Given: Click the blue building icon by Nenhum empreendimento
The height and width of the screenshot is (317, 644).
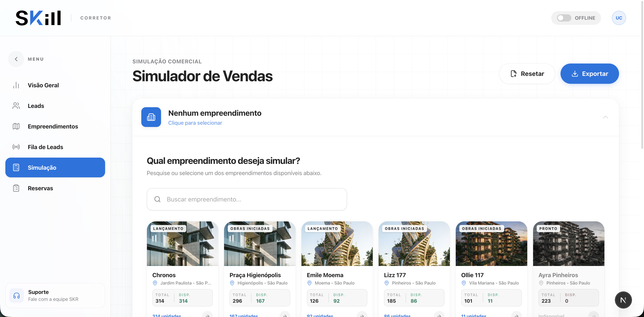Looking at the screenshot, I should coord(151,117).
